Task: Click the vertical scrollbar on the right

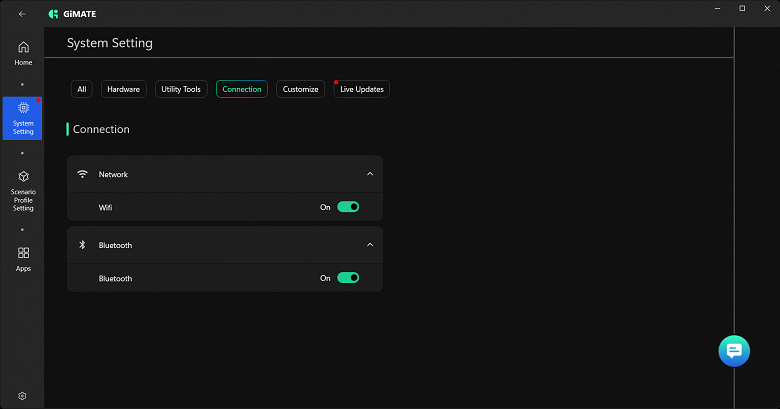Action: coord(735,200)
